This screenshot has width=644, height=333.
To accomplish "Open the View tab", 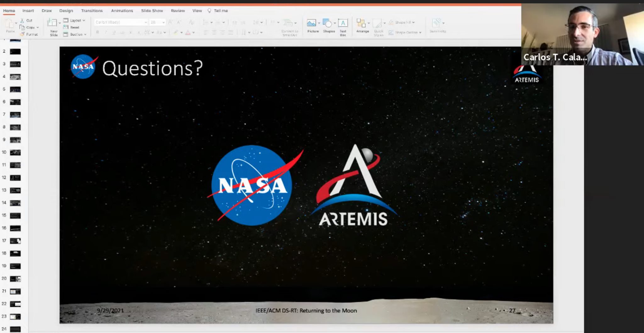I will tap(197, 11).
